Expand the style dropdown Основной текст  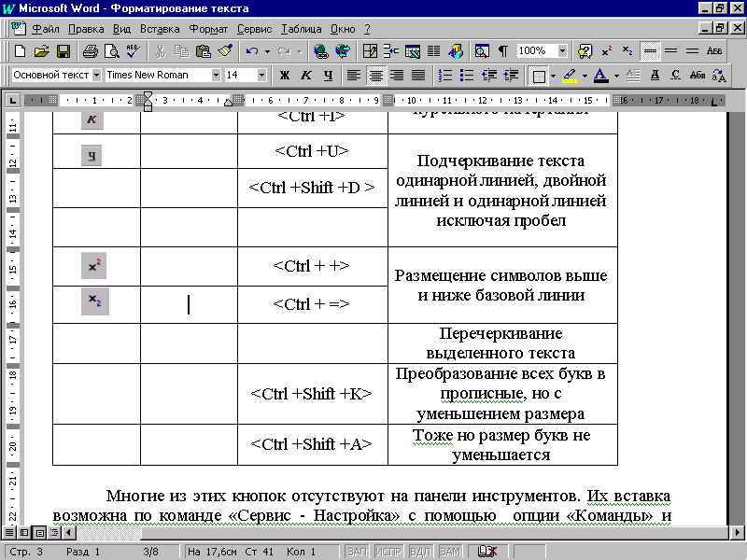tap(97, 75)
